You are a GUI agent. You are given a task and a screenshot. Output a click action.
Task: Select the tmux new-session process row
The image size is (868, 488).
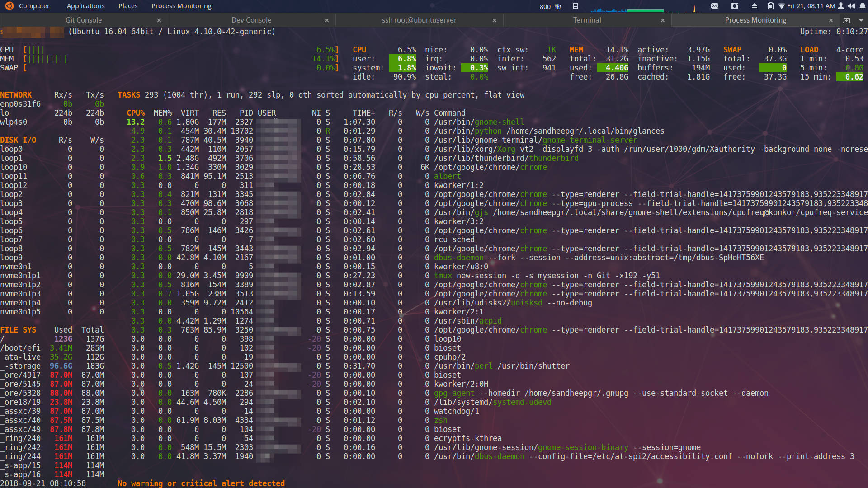[x=393, y=276]
